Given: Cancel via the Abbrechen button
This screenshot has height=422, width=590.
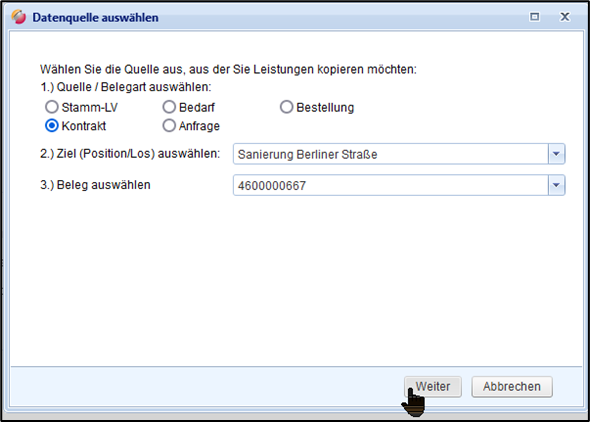Looking at the screenshot, I should point(512,387).
